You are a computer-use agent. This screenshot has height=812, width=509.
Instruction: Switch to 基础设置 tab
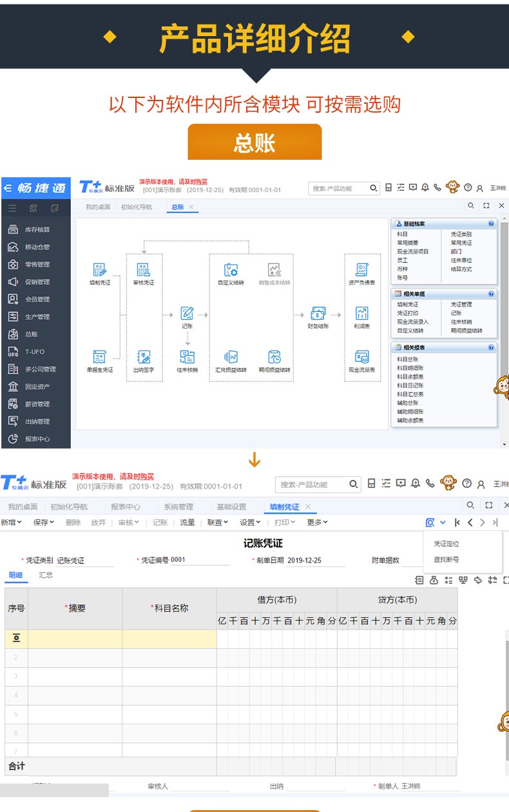point(231,507)
